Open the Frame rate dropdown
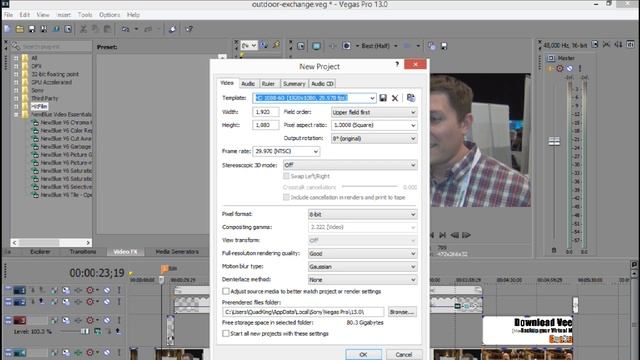This screenshot has height=360, width=640. 315,151
